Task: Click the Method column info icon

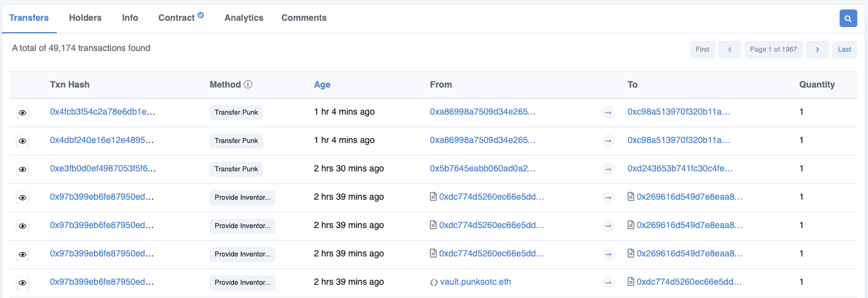Action: coord(248,84)
